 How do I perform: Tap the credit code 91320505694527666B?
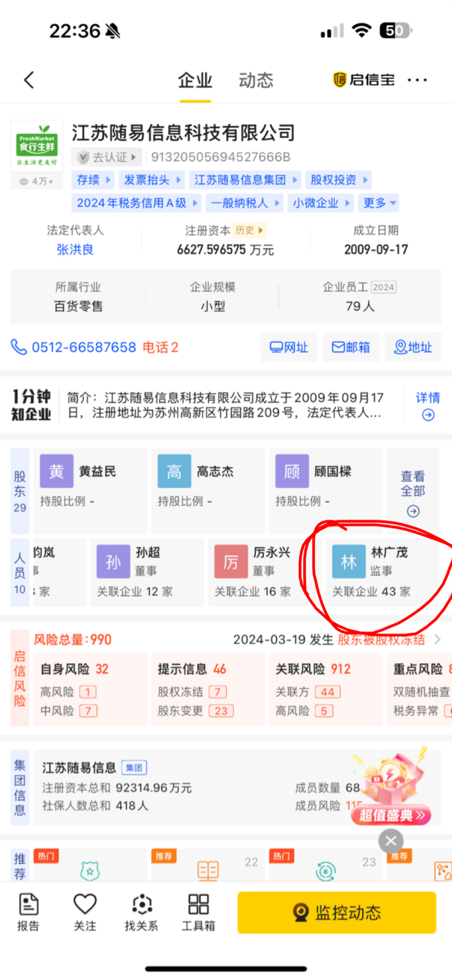pyautogui.click(x=221, y=157)
